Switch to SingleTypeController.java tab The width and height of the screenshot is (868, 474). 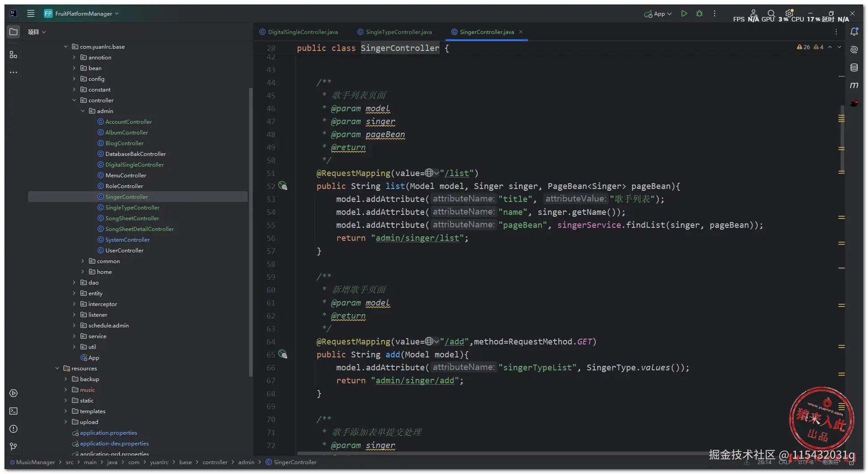(x=395, y=32)
